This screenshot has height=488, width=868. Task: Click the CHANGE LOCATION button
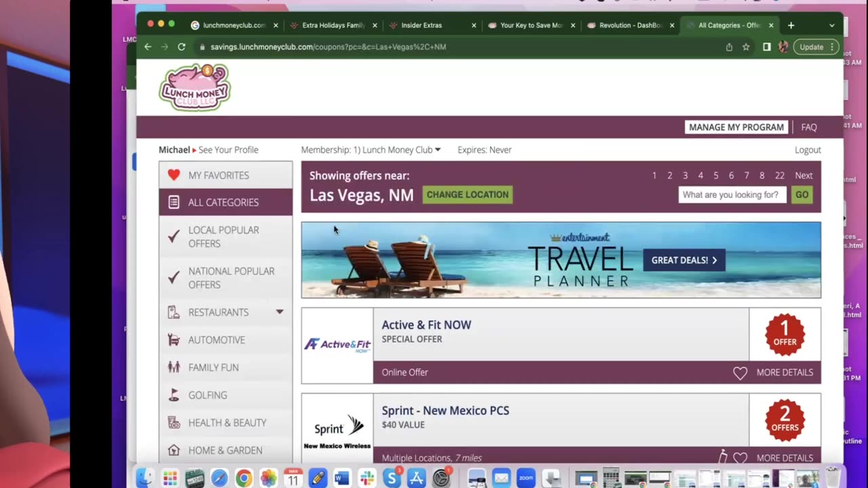(467, 195)
